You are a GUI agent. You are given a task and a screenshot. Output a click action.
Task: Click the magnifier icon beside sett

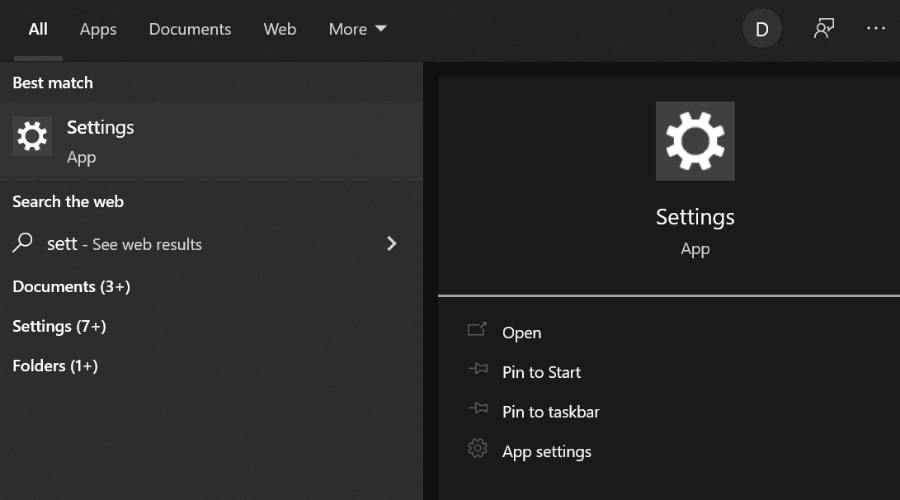tap(23, 243)
